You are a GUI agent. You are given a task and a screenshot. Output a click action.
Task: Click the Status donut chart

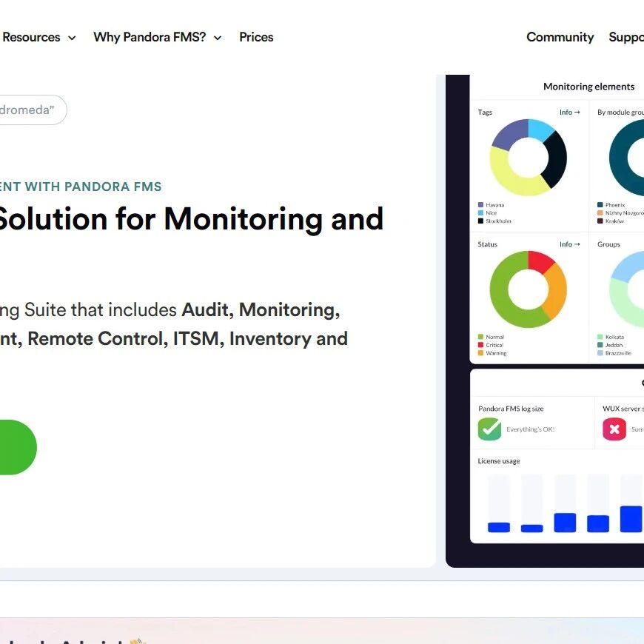pyautogui.click(x=529, y=289)
